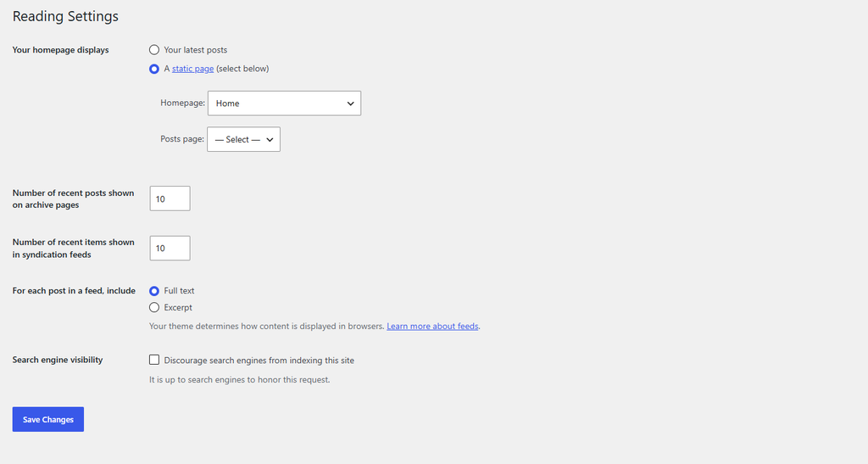Select the "A static page" radio option
Screen dimensions: 868x464
154,70
